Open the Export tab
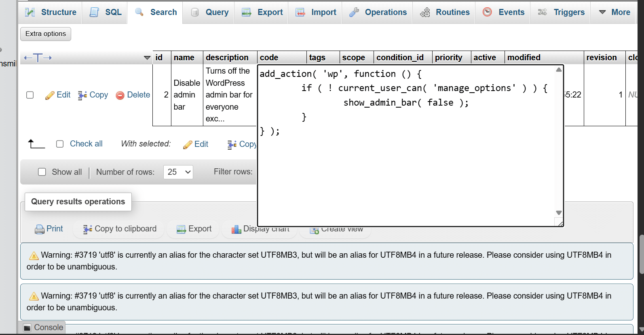 point(262,12)
